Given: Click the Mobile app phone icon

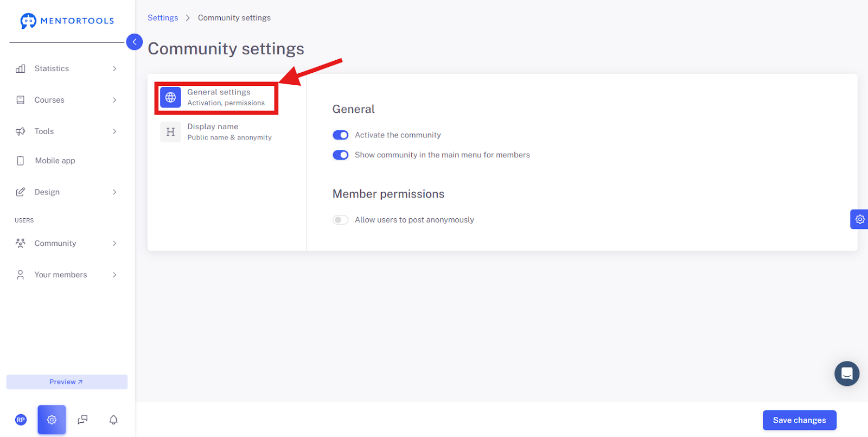Looking at the screenshot, I should coord(21,161).
